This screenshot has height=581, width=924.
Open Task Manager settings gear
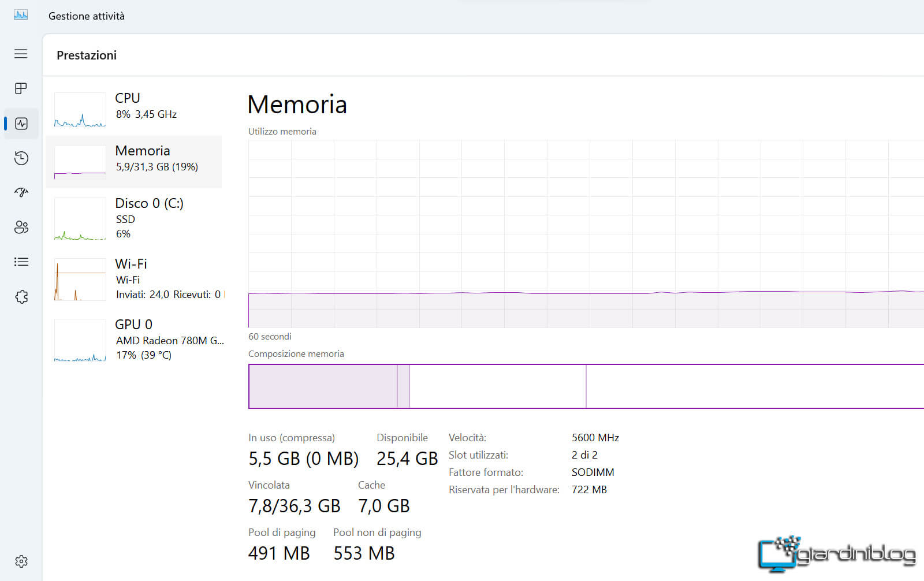(x=21, y=561)
